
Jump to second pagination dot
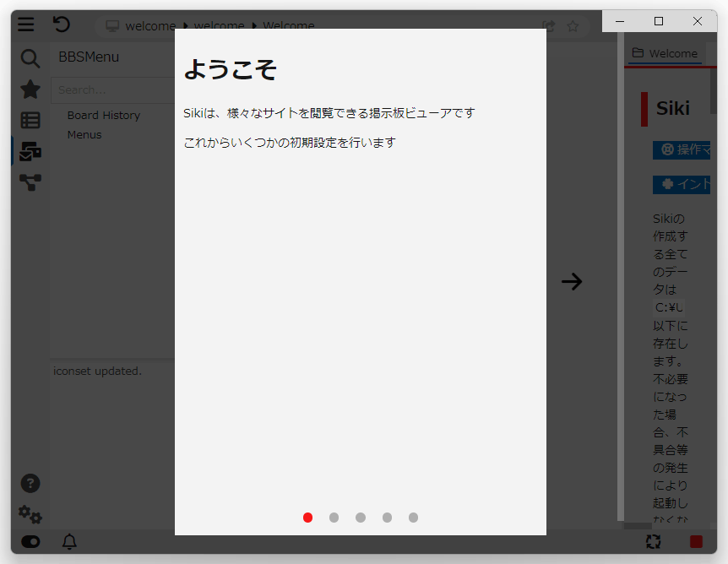[334, 518]
